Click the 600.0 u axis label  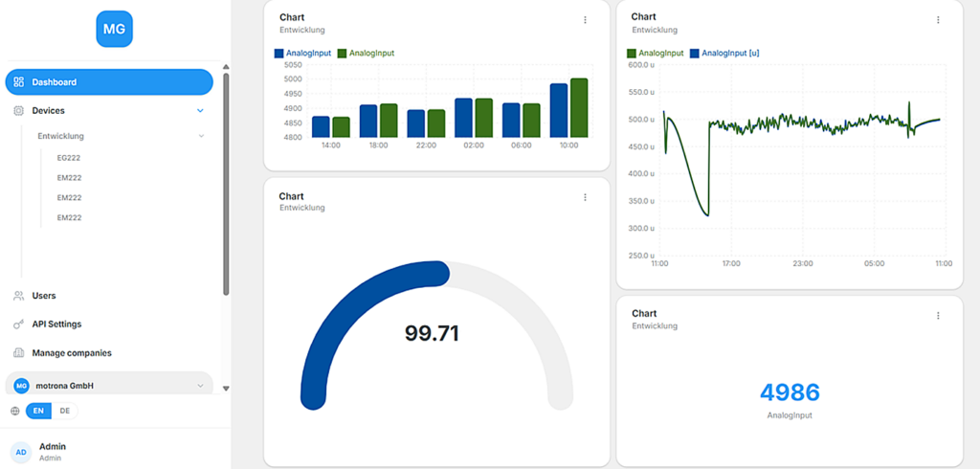[x=640, y=65]
